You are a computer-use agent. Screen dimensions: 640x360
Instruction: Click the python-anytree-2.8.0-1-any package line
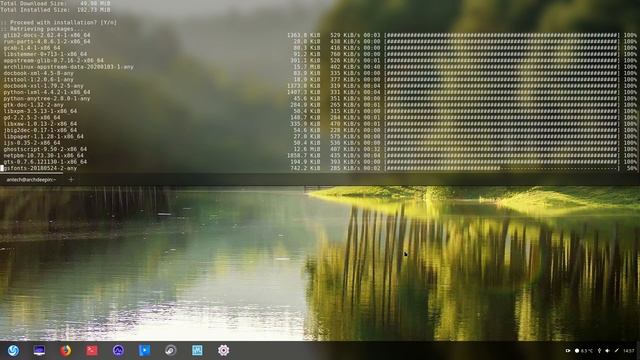point(47,99)
